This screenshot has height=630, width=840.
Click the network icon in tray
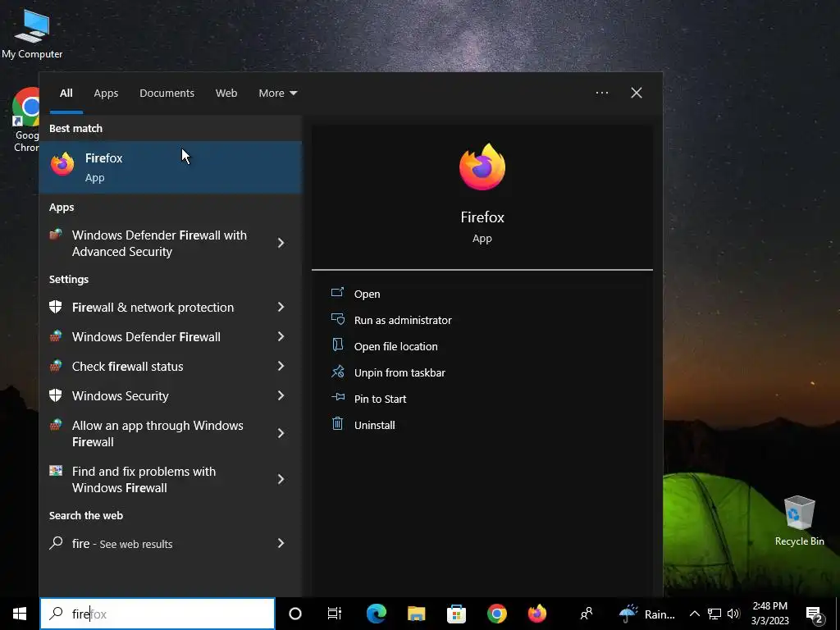(x=714, y=614)
